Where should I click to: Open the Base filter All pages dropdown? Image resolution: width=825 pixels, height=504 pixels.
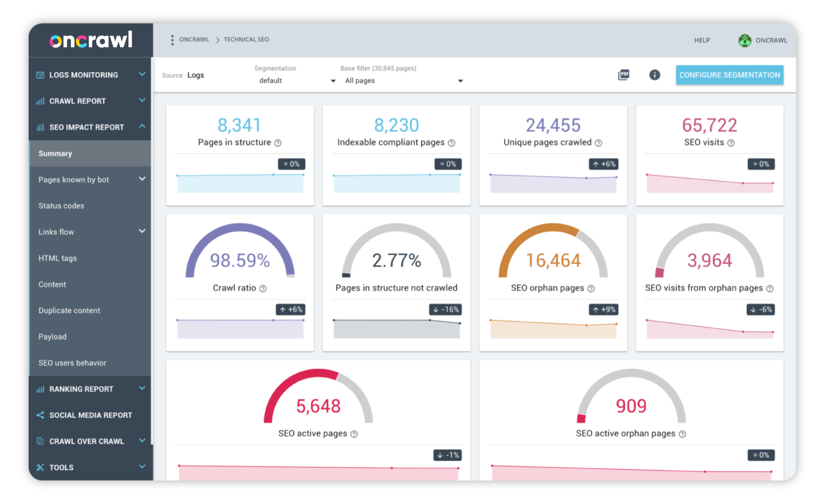point(403,81)
